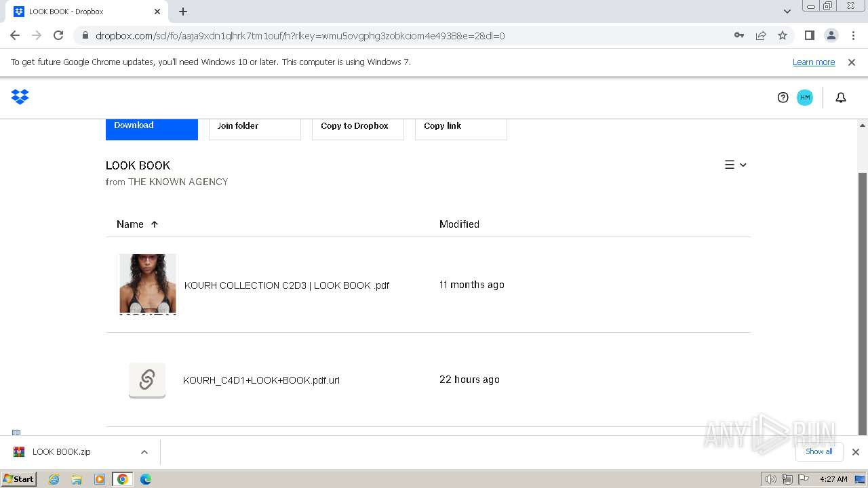
Task: Toggle the Chrome side panel icon
Action: click(x=809, y=35)
